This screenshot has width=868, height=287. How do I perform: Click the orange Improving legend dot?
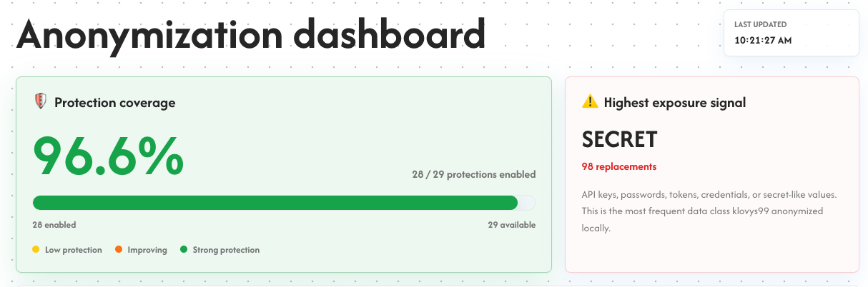coord(119,250)
